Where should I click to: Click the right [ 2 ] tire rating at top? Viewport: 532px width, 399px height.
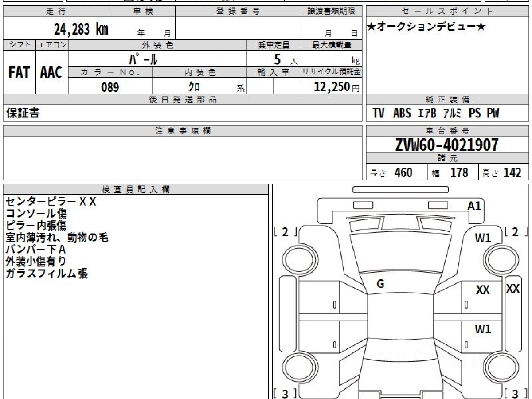pos(516,232)
